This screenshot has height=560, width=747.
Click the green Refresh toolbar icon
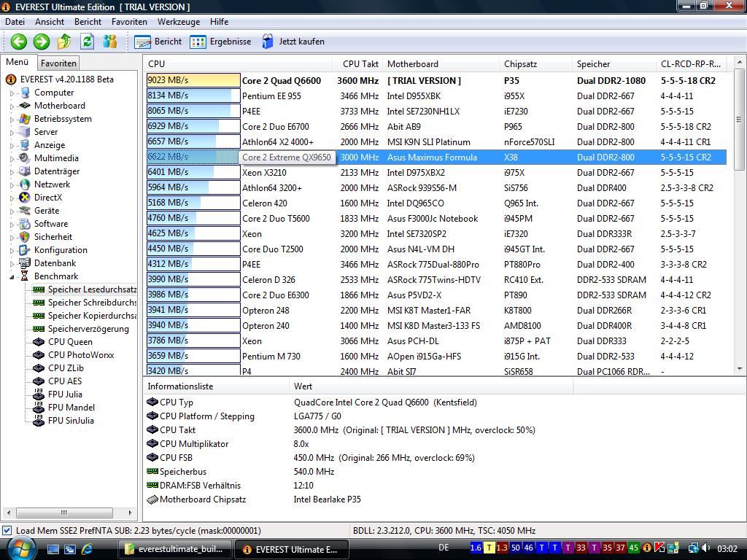88,42
